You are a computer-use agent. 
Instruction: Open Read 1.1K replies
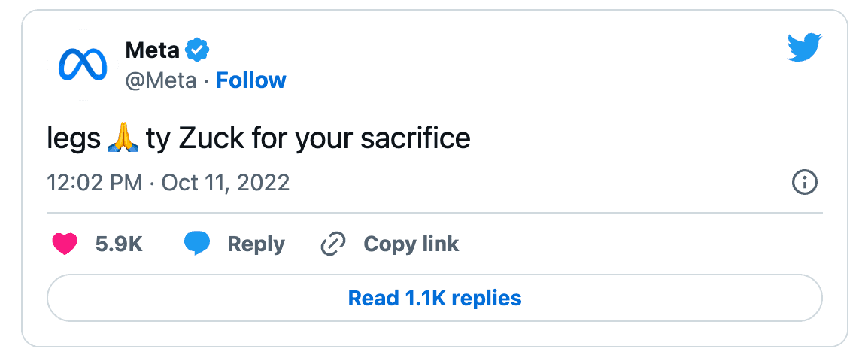434,298
